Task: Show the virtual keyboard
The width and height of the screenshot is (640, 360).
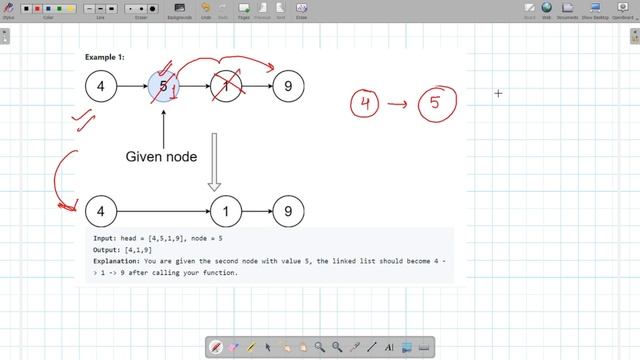Action: point(424,347)
